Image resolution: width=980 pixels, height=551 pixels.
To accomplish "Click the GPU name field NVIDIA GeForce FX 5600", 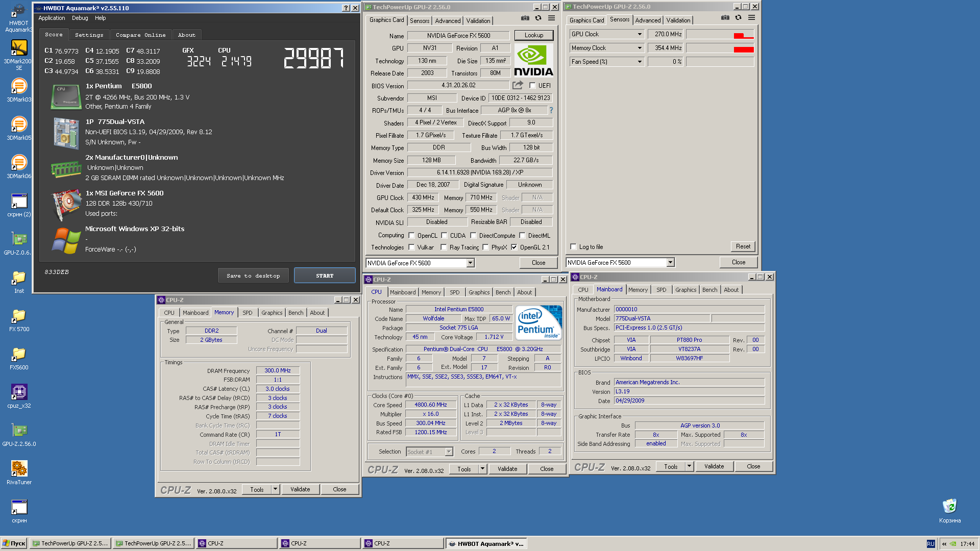I will (458, 36).
